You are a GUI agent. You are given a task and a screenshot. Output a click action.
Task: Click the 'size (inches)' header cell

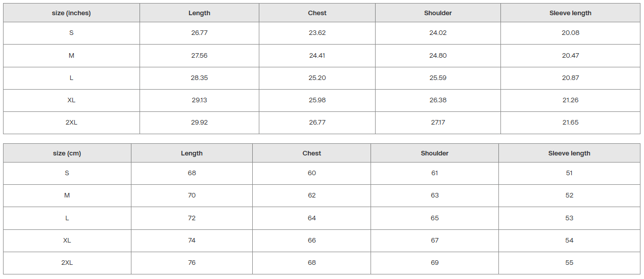(x=71, y=13)
